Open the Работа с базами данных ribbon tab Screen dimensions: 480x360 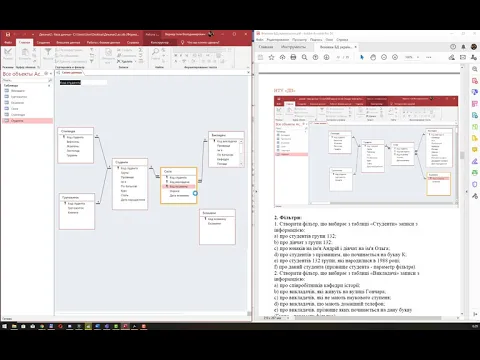pos(103,42)
